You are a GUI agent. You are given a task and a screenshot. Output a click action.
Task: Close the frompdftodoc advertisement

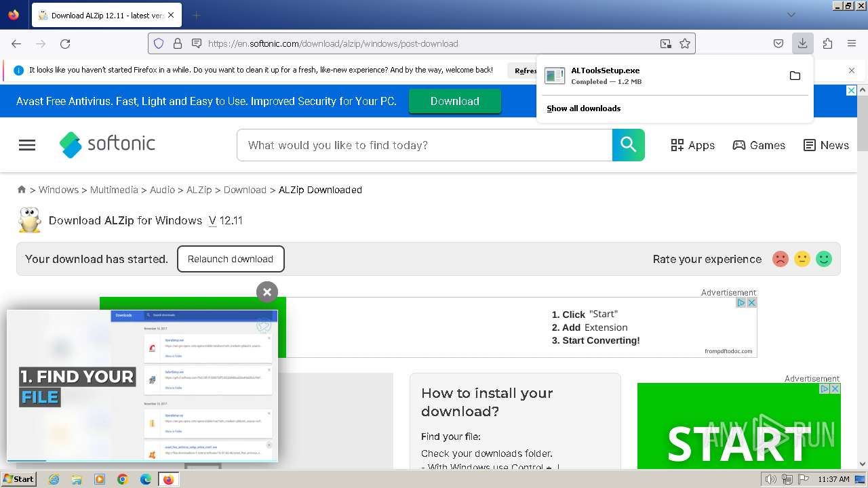click(x=751, y=302)
